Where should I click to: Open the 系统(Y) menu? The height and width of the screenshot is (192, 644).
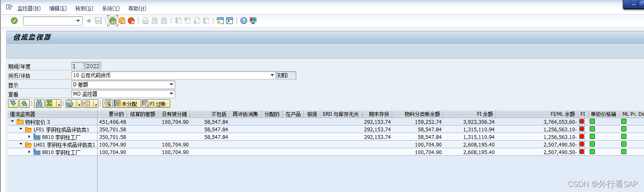pyautogui.click(x=111, y=8)
